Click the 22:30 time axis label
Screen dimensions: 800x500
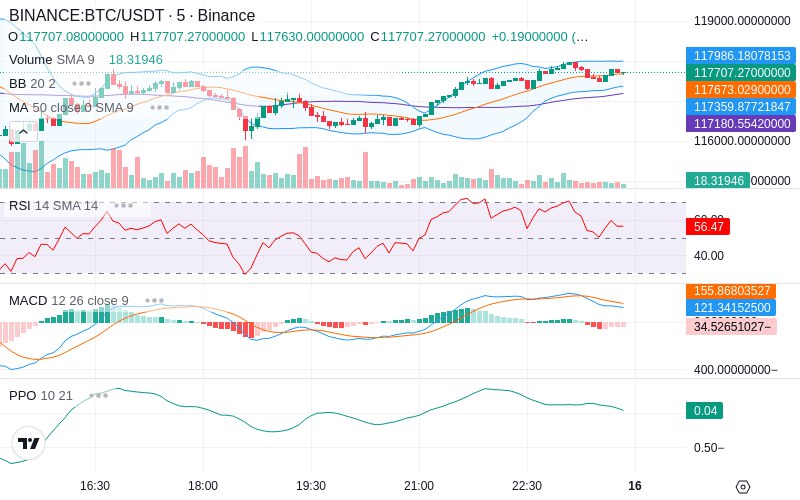[x=527, y=486]
